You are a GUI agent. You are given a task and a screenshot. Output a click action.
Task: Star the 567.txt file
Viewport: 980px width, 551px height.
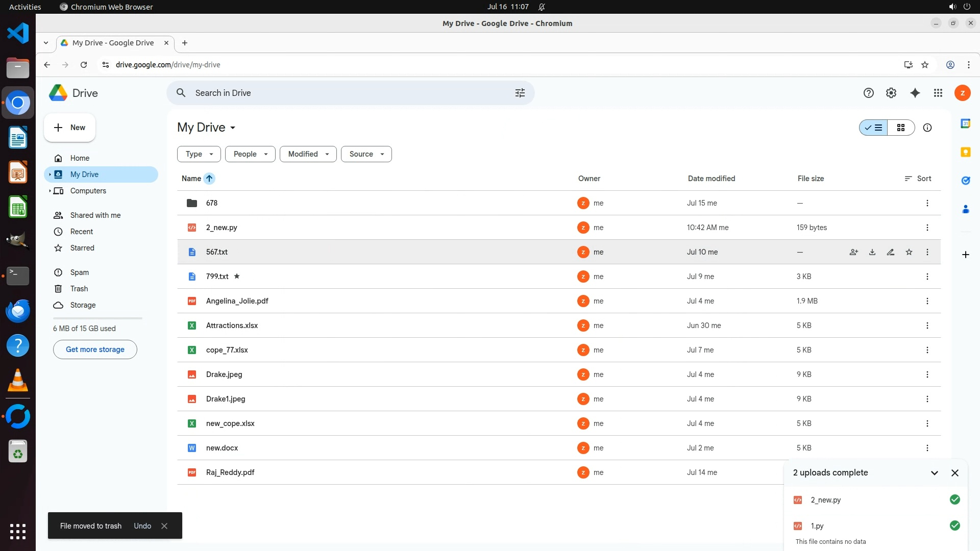pyautogui.click(x=909, y=252)
